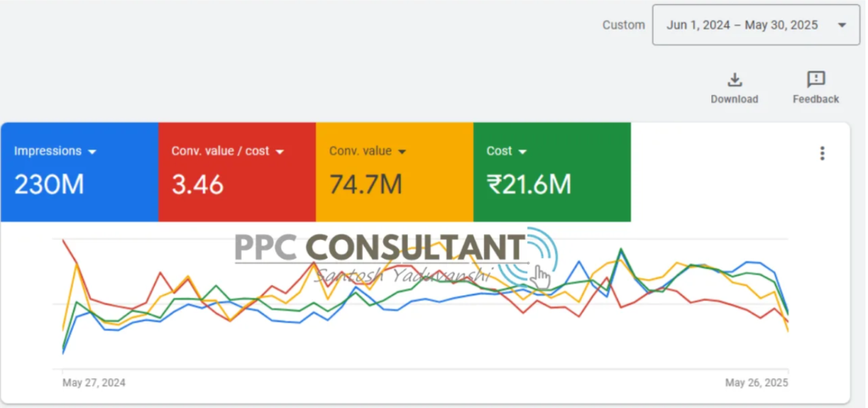Image resolution: width=868 pixels, height=408 pixels.
Task: Expand the Conv. value / cost metric dropdown
Action: [x=280, y=152]
